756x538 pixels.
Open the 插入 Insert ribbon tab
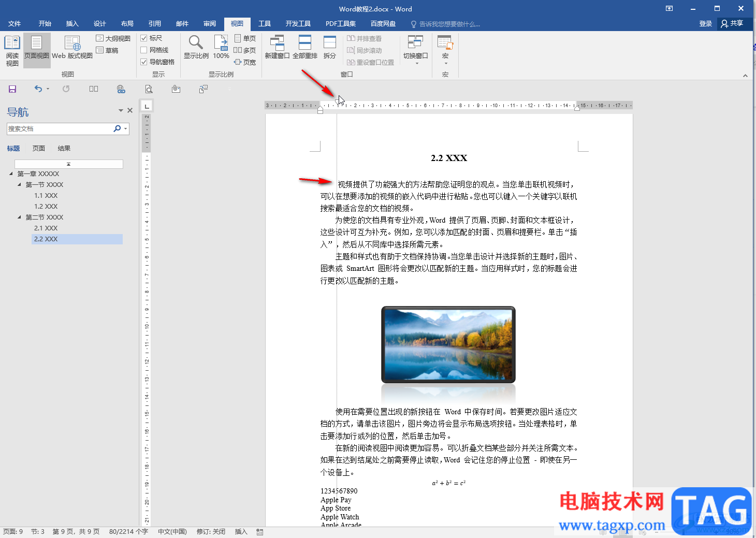(72, 24)
